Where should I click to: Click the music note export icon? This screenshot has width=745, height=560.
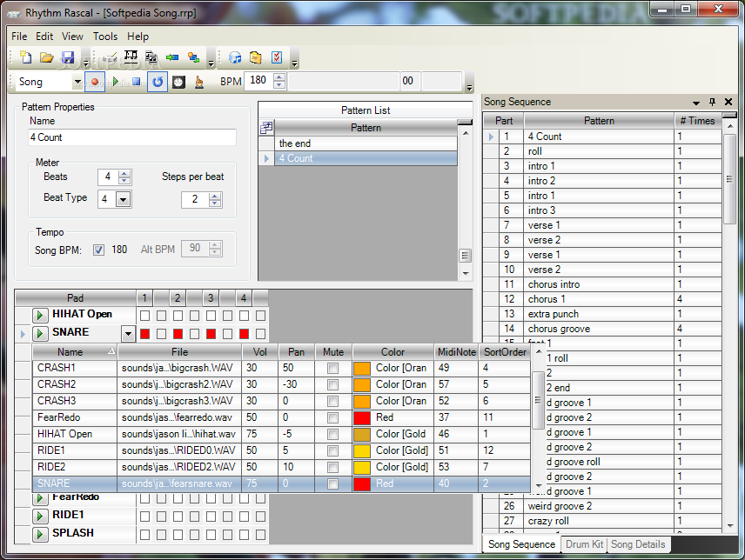click(x=235, y=57)
